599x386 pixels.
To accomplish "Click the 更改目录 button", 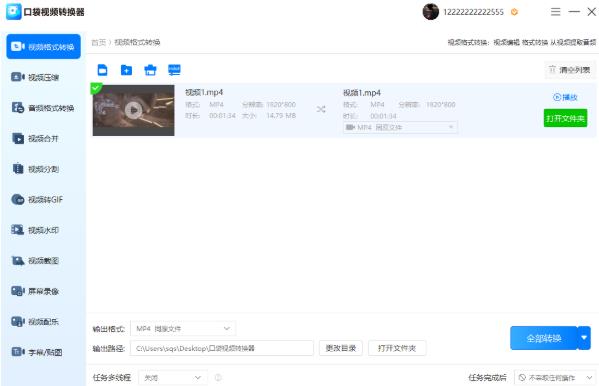I will tap(341, 348).
